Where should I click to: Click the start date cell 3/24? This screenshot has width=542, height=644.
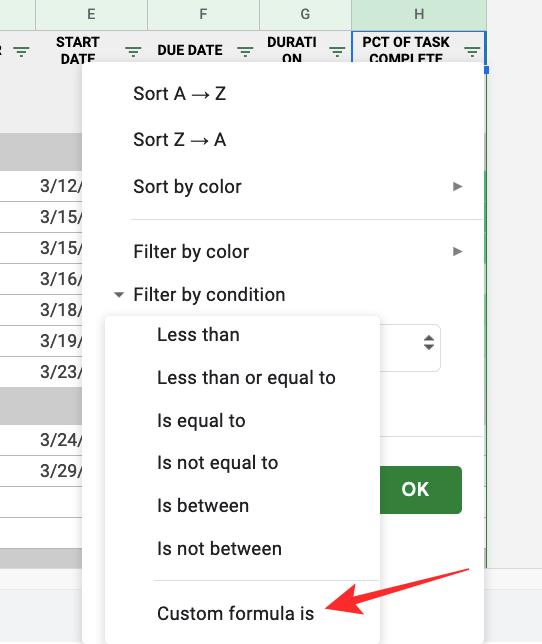(60, 440)
